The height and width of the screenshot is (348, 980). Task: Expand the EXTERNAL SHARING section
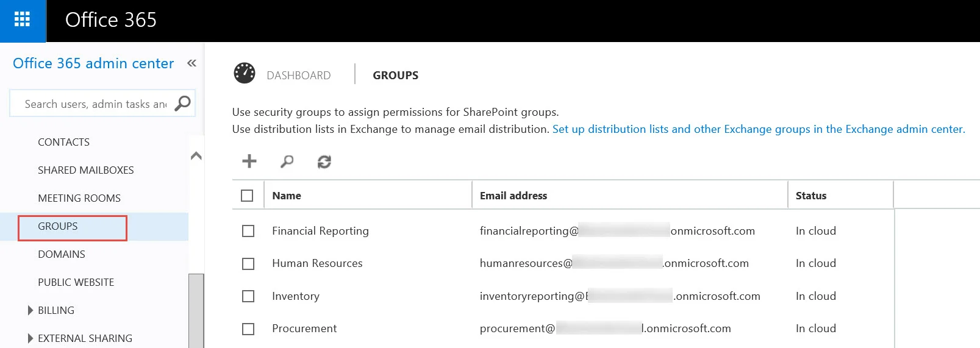[x=30, y=338]
